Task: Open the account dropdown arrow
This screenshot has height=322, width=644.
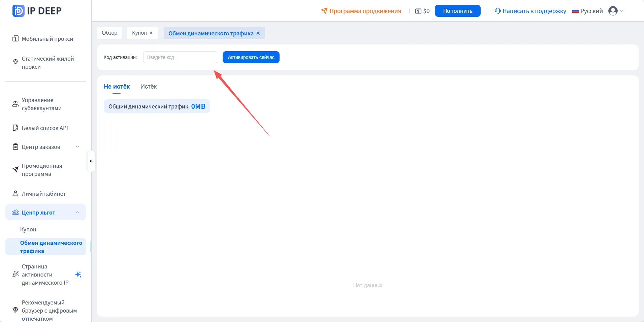Action: pos(622,11)
